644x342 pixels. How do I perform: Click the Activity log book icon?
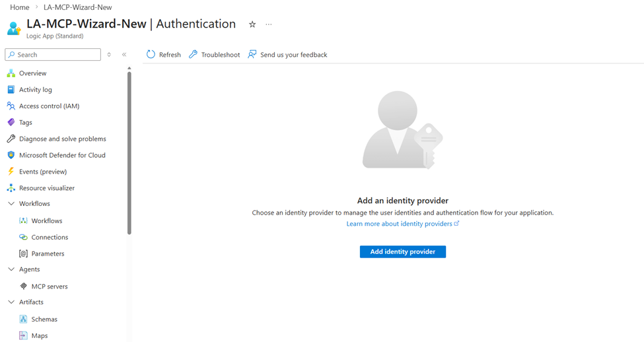coord(11,90)
